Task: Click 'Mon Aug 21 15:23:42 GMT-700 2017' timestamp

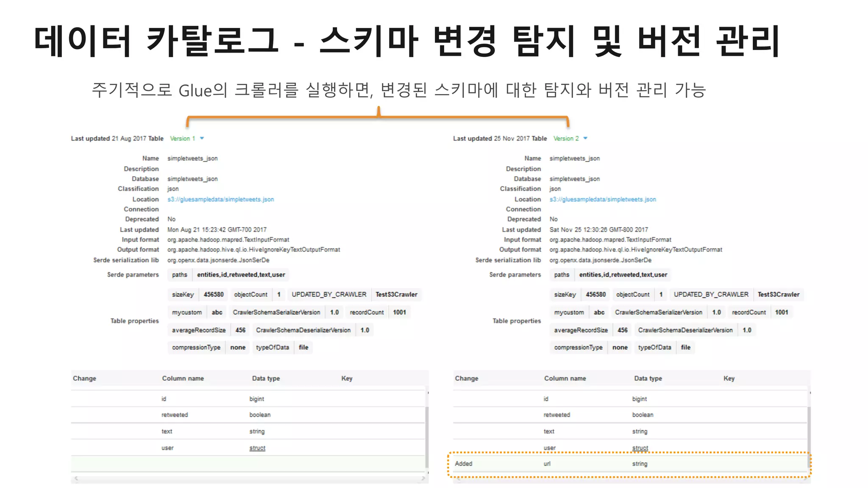Action: (x=217, y=230)
